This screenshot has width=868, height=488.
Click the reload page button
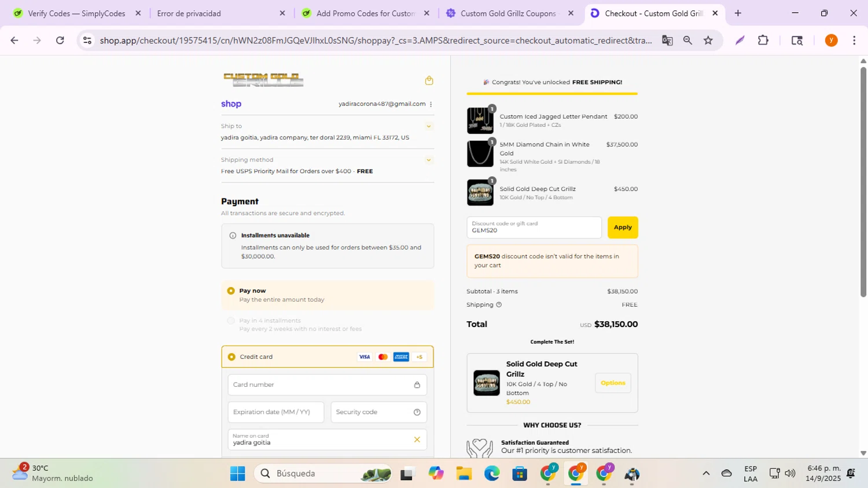click(60, 41)
